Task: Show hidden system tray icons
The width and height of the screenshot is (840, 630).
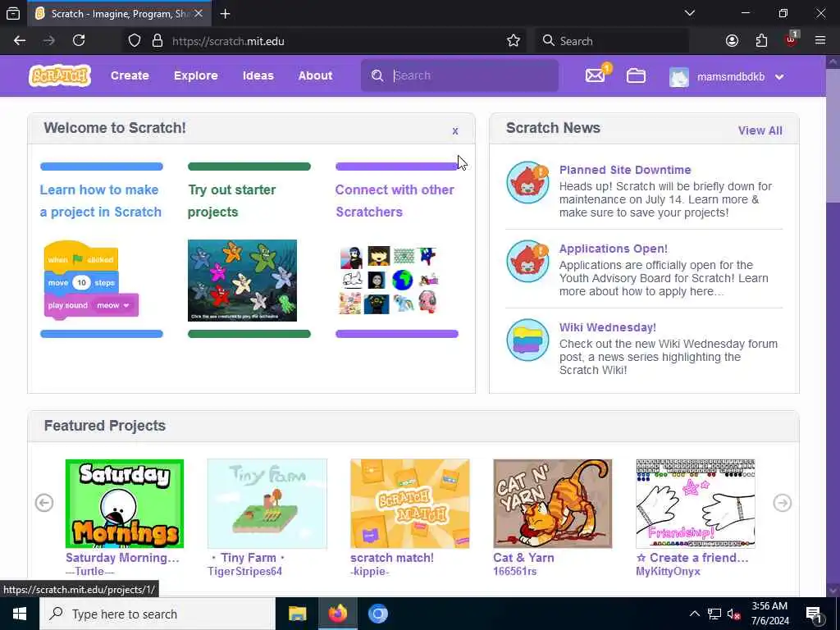Action: pos(694,614)
